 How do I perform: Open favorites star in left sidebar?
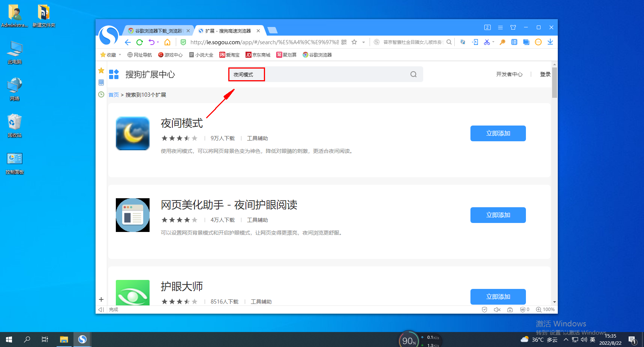101,70
